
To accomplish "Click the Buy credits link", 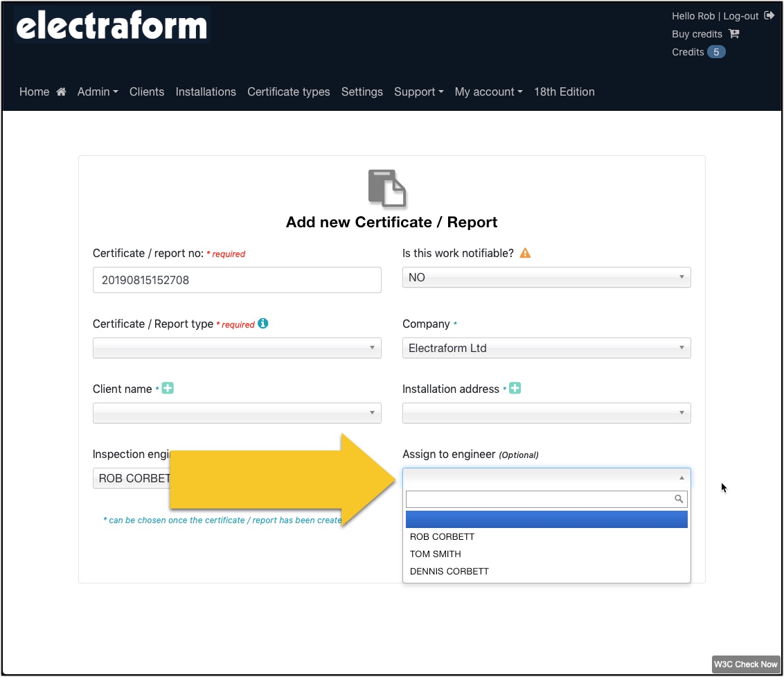I will tap(697, 34).
